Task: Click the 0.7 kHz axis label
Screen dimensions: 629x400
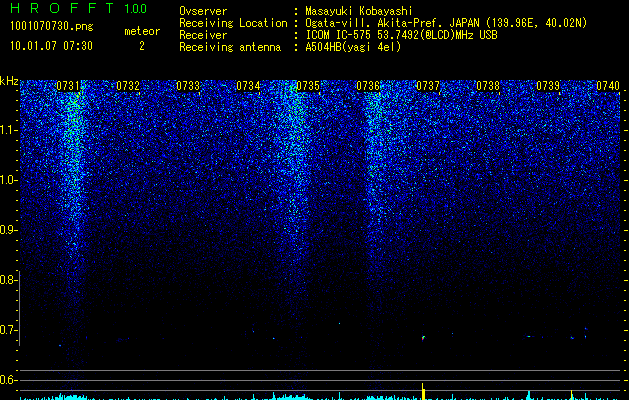Action: (x=8, y=330)
